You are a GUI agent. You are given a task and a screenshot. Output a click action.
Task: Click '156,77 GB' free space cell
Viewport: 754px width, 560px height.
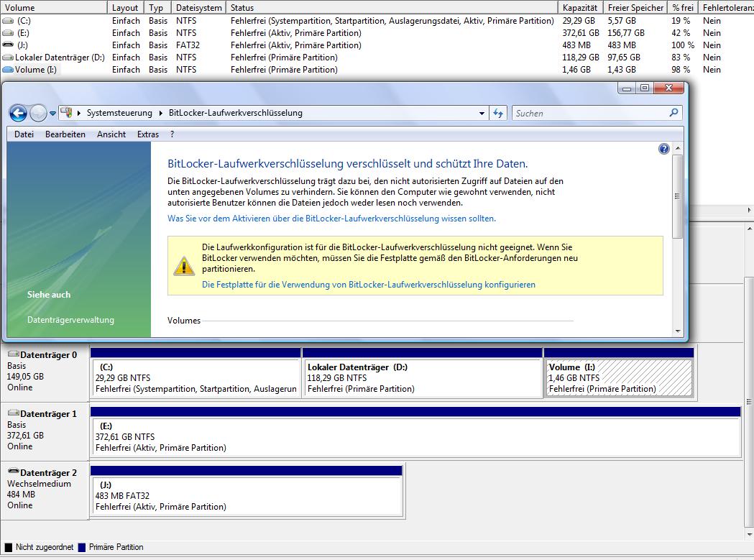click(x=626, y=33)
